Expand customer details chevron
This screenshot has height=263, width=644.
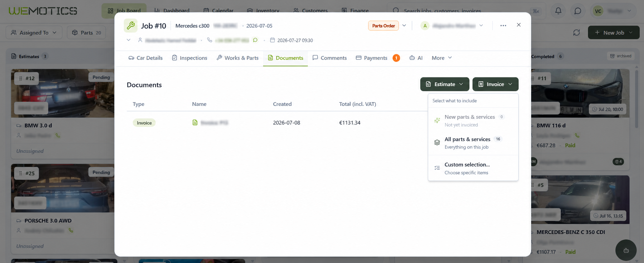pyautogui.click(x=129, y=40)
